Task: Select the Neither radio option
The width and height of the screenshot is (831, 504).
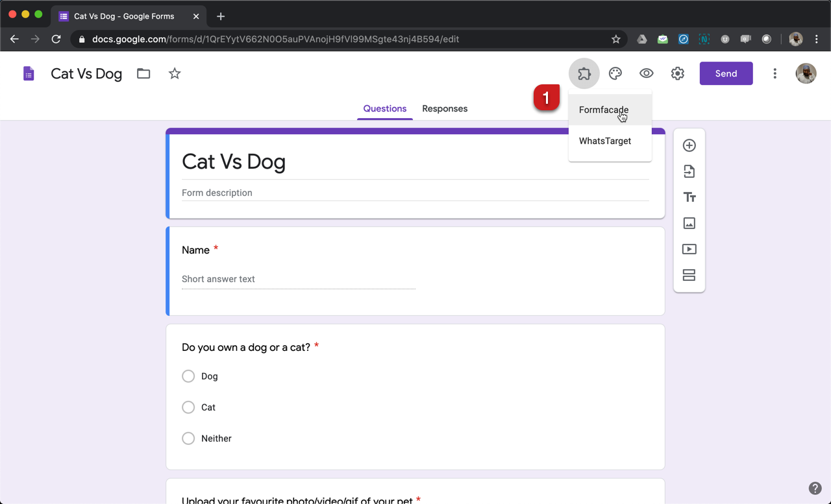Action: click(188, 438)
